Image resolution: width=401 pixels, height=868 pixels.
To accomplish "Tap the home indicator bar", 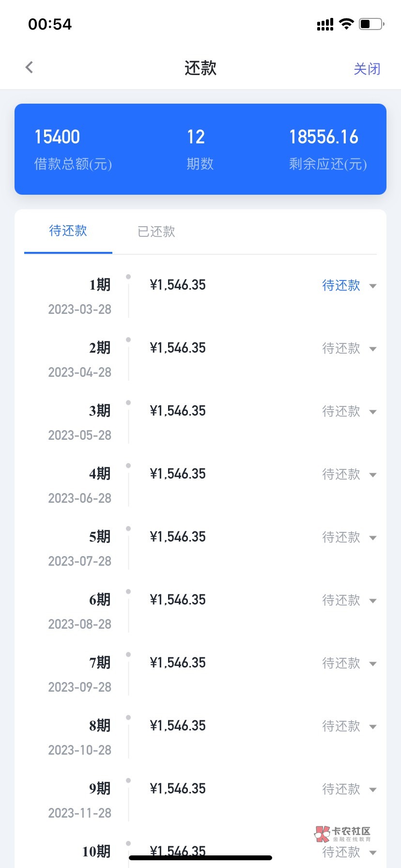I will click(200, 858).
